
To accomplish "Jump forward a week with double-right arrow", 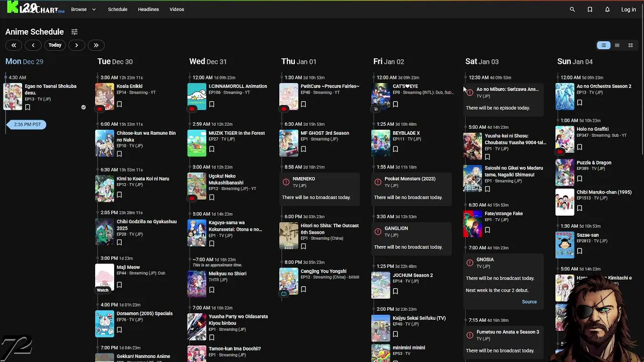I will point(96,45).
